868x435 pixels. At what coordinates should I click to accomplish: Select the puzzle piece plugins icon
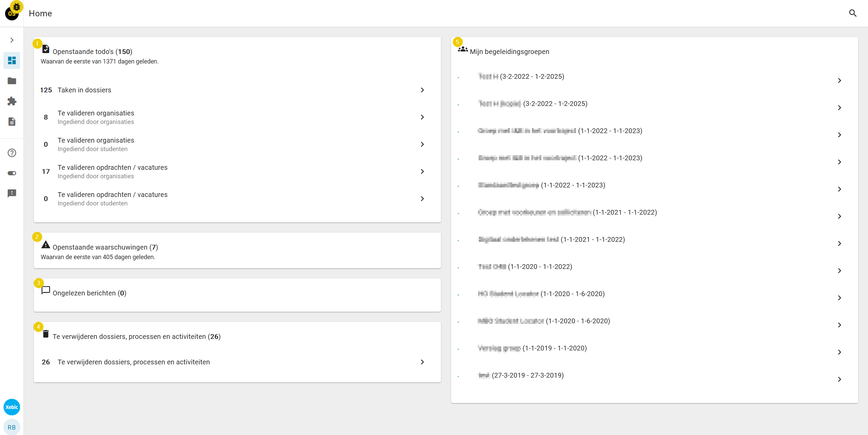point(12,101)
